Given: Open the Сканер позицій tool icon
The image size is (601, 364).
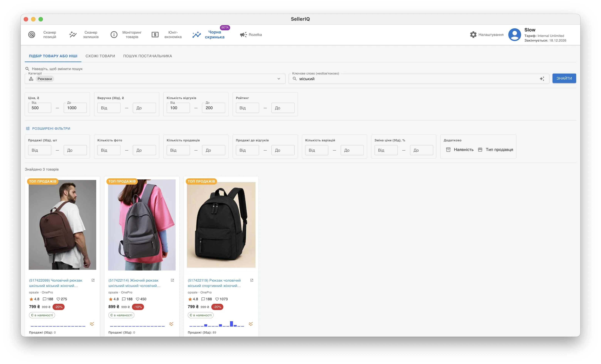Looking at the screenshot, I should (32, 35).
